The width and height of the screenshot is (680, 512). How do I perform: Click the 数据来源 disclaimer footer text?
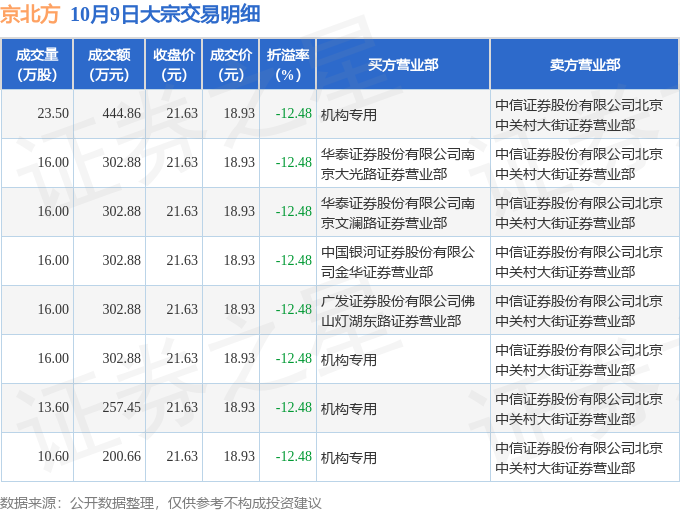coord(161,502)
